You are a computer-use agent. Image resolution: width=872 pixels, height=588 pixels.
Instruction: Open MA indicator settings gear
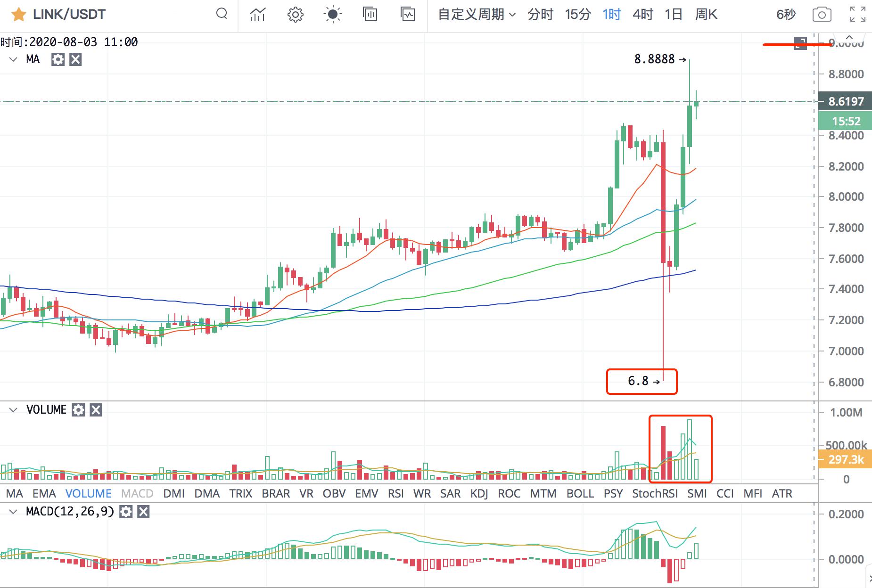tap(58, 59)
